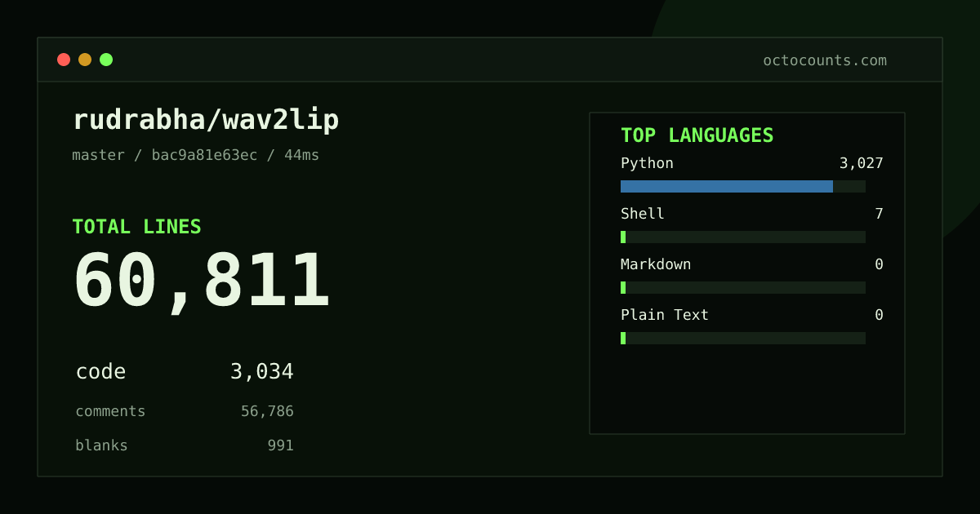This screenshot has height=514, width=980.
Task: Click the code row label
Action: click(100, 372)
